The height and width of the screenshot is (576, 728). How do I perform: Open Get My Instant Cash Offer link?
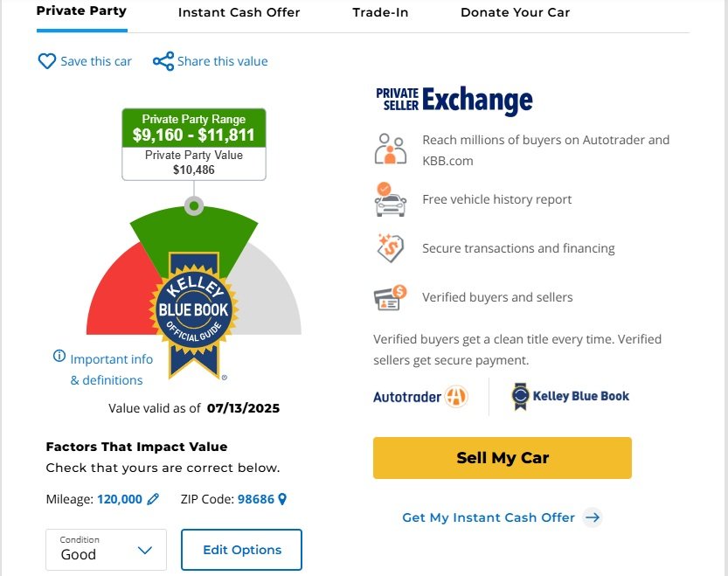point(489,517)
